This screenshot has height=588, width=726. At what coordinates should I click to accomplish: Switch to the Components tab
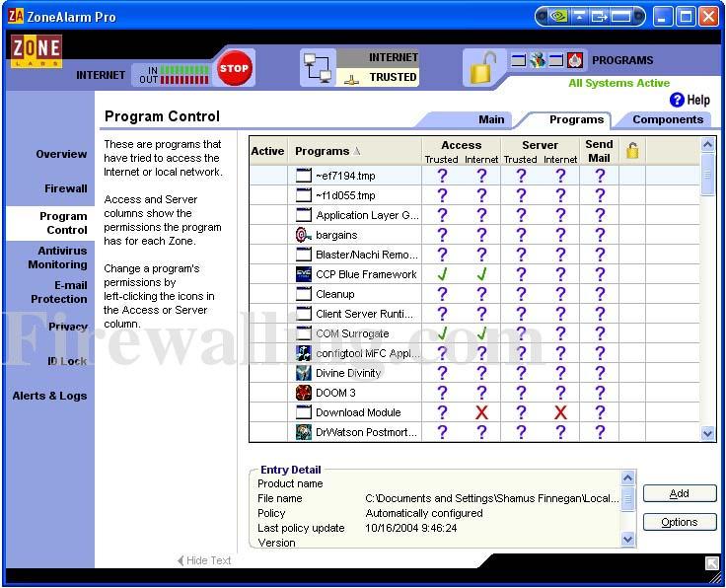[668, 119]
